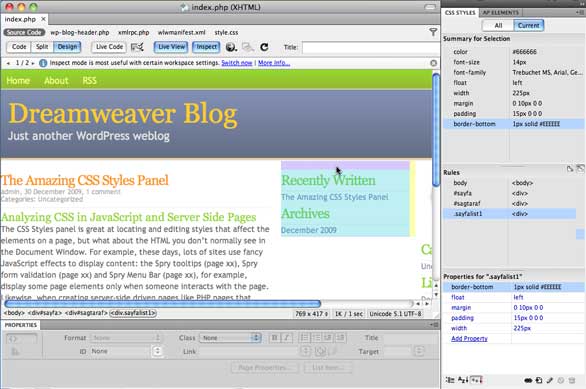Toggle the Inspect mode button
586x389 pixels.
coord(206,47)
